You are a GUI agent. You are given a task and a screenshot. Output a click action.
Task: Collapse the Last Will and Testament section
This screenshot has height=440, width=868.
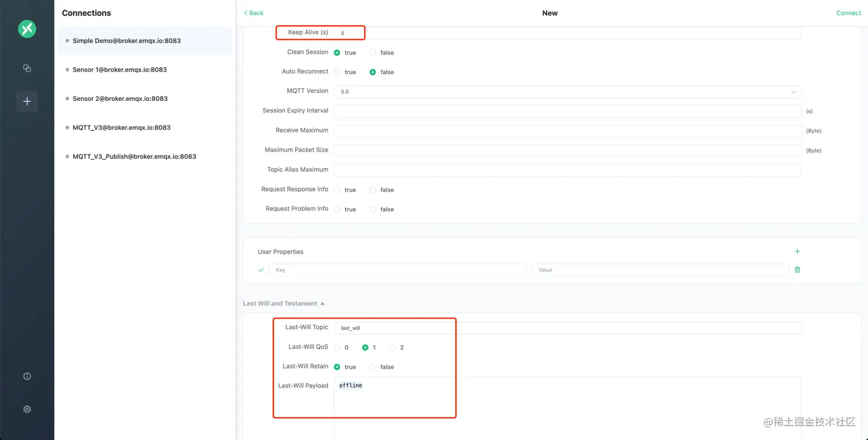284,303
